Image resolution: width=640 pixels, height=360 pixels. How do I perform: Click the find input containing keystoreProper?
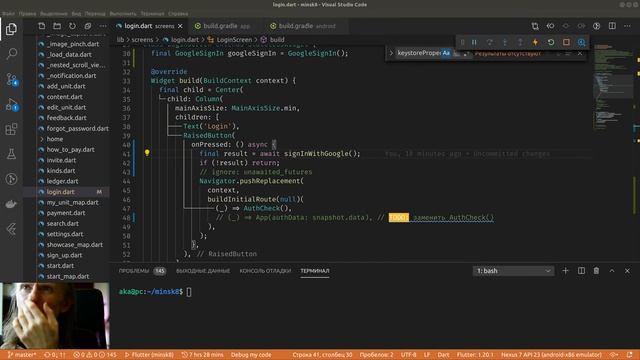(419, 53)
